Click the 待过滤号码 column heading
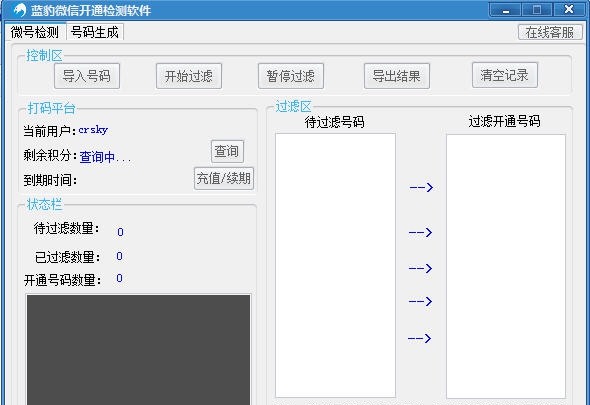 tap(335, 122)
